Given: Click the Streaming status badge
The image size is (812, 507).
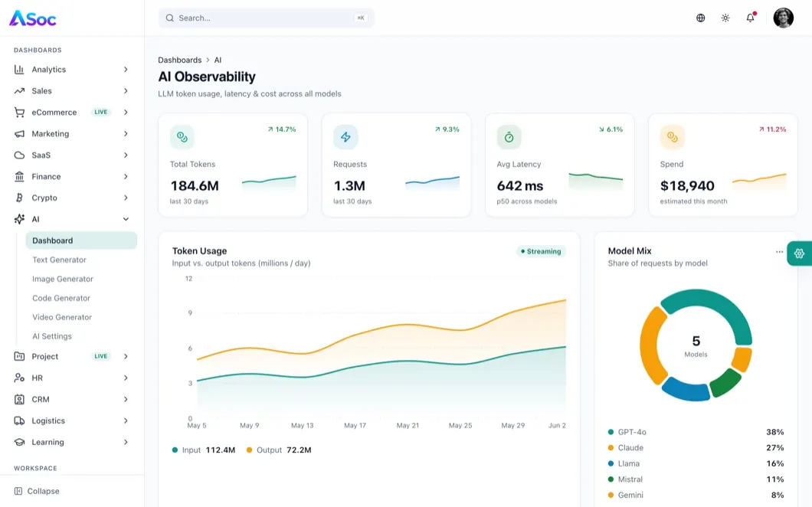Looking at the screenshot, I should tap(541, 251).
